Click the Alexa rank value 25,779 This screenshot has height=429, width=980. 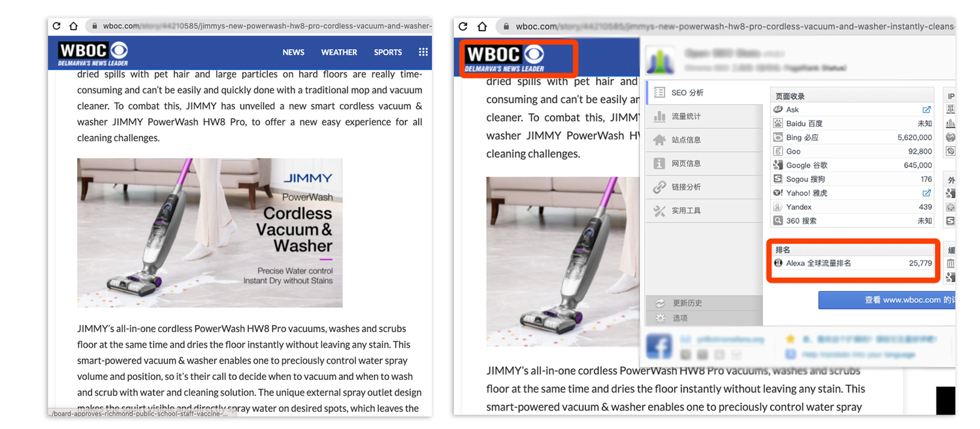[921, 263]
